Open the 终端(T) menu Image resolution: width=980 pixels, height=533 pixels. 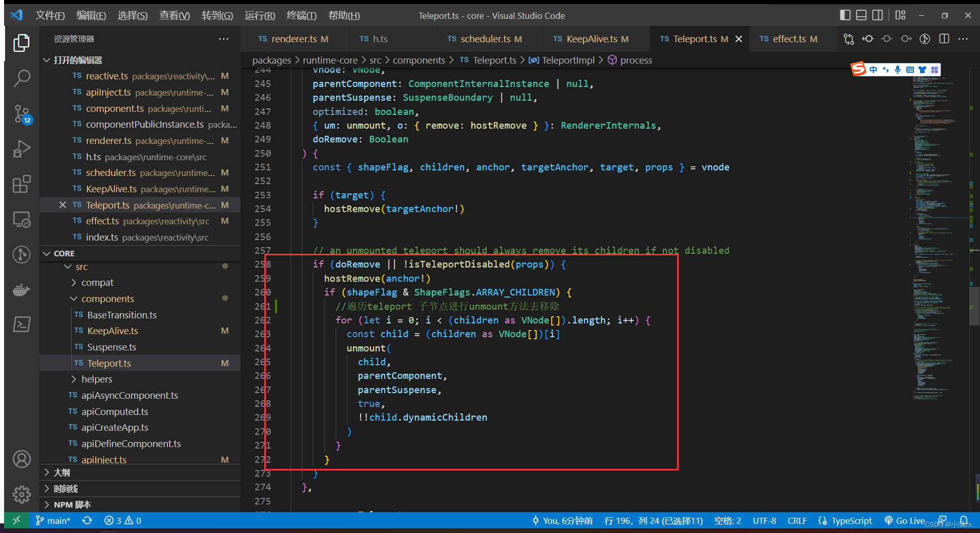(x=301, y=15)
